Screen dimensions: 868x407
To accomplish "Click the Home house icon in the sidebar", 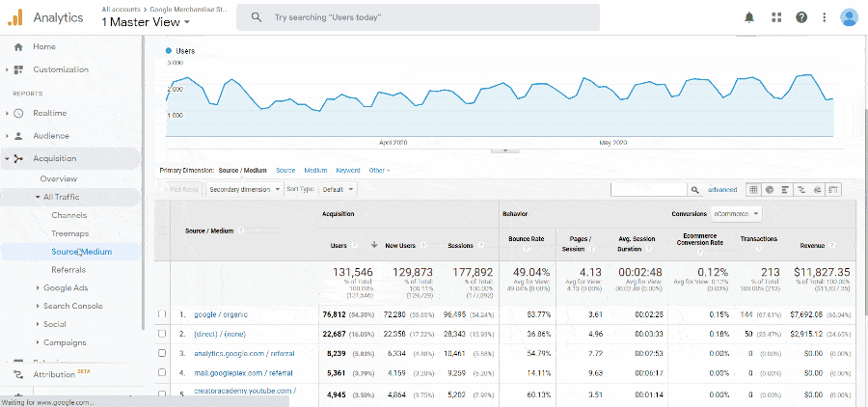I will pyautogui.click(x=18, y=47).
